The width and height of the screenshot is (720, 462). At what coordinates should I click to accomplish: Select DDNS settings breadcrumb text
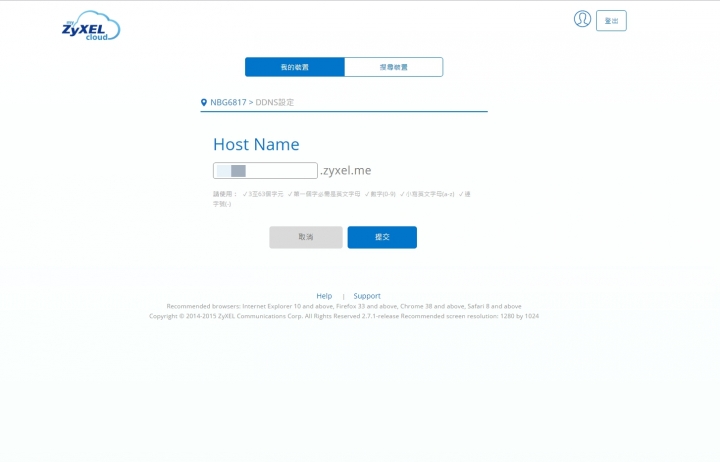coord(275,102)
